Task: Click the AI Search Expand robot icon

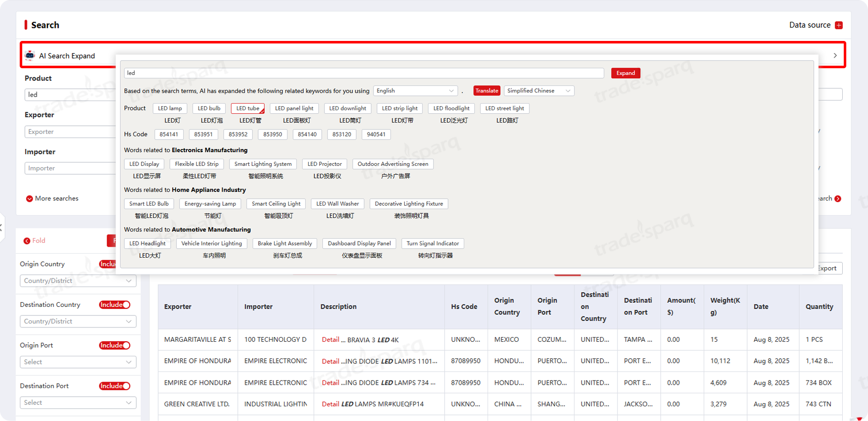Action: click(x=30, y=56)
